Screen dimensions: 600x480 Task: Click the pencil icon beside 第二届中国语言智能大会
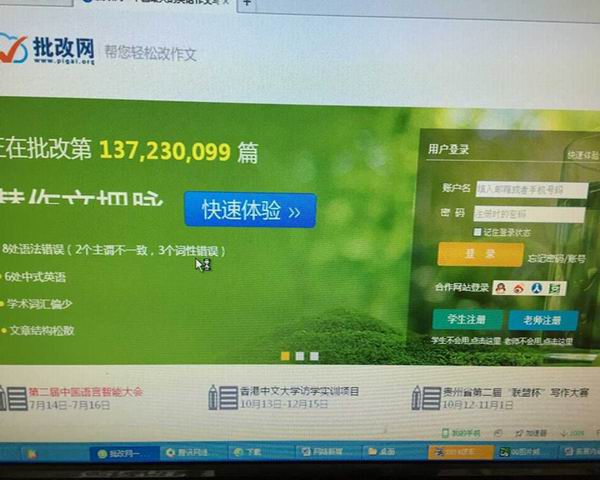[12, 397]
